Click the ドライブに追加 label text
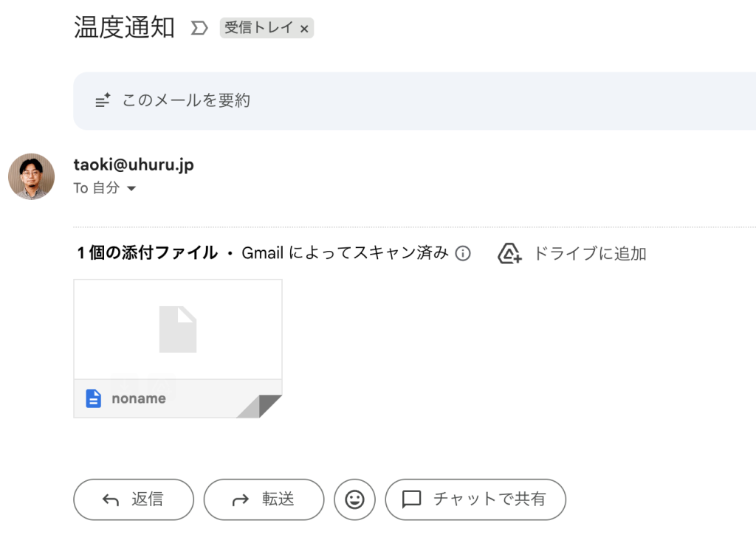Screen dimensions: 756x560 pyautogui.click(x=589, y=254)
